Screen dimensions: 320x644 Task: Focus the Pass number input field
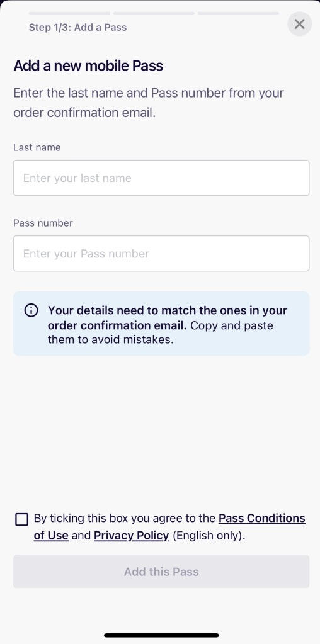[x=161, y=254]
